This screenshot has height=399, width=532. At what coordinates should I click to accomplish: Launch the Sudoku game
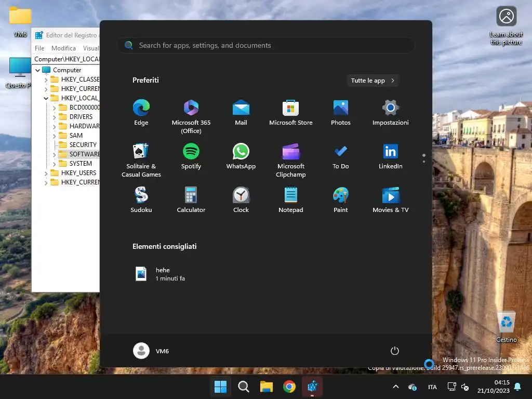[x=141, y=200]
